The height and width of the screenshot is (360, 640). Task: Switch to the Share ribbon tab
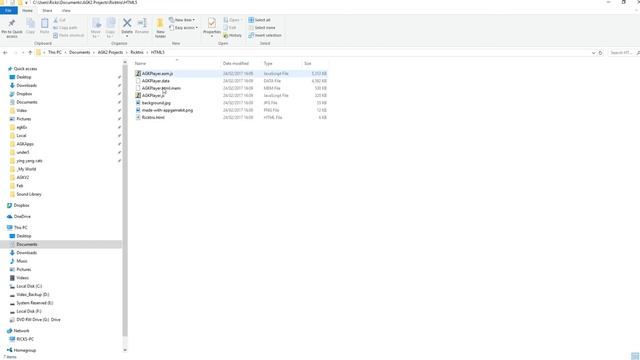pos(47,11)
